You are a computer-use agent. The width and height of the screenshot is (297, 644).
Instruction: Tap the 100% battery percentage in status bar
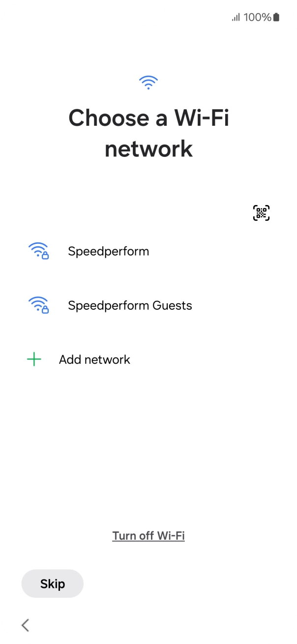pos(256,17)
